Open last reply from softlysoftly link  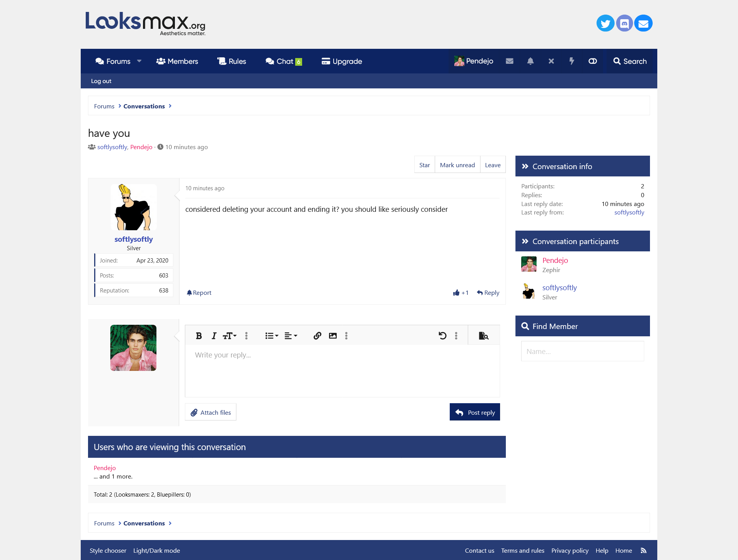click(x=629, y=212)
